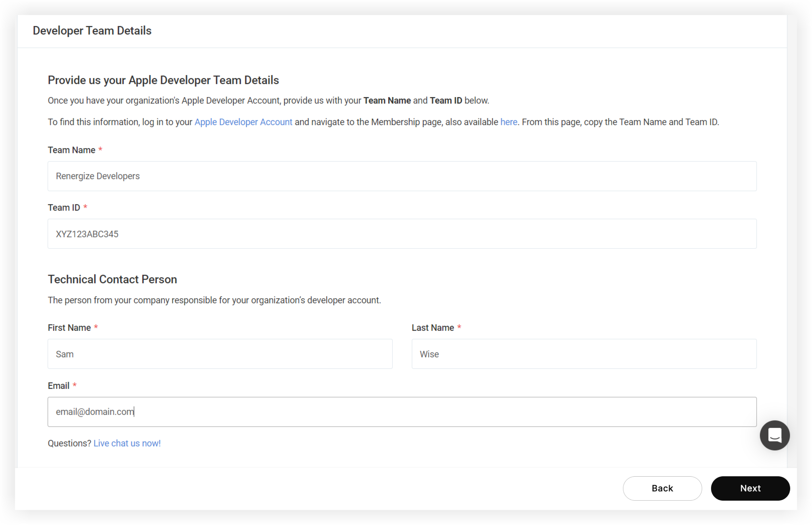Select the First Name field
Image resolution: width=812 pixels, height=525 pixels.
click(220, 354)
